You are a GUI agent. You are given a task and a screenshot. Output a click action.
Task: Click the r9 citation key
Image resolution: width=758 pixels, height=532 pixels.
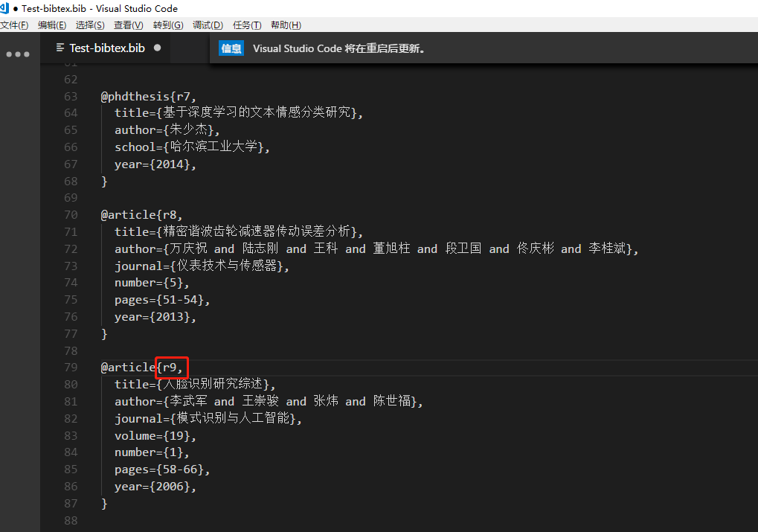[170, 368]
